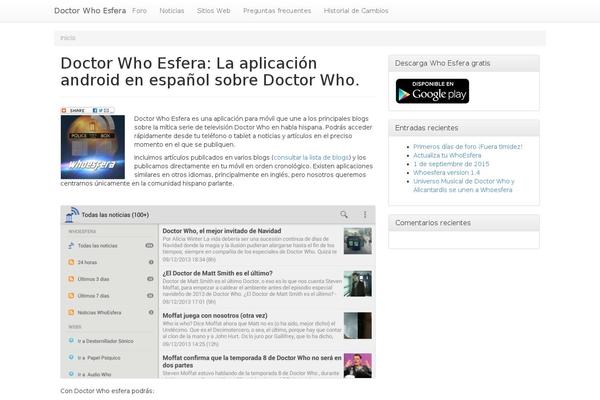The height and width of the screenshot is (400, 600).
Task: Click RSS icon next to '24 horas'
Action: click(x=71, y=262)
